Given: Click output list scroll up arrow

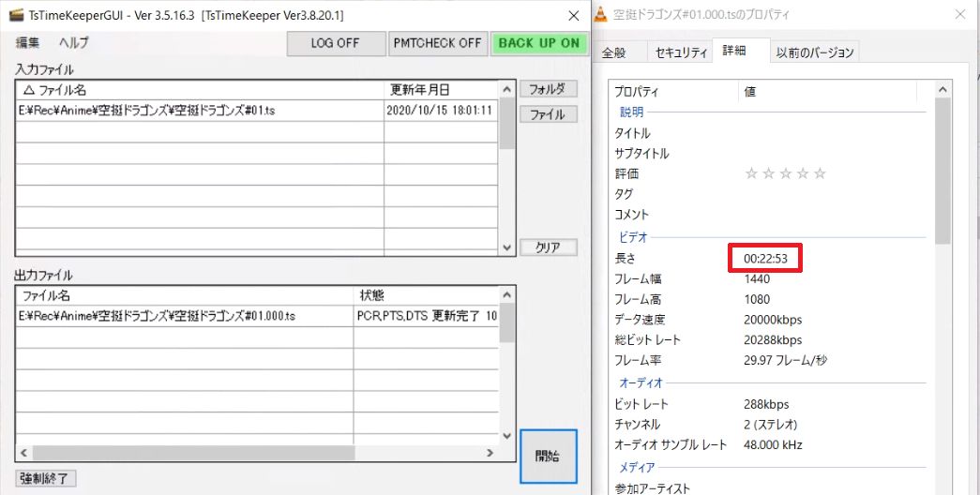Looking at the screenshot, I should [506, 295].
